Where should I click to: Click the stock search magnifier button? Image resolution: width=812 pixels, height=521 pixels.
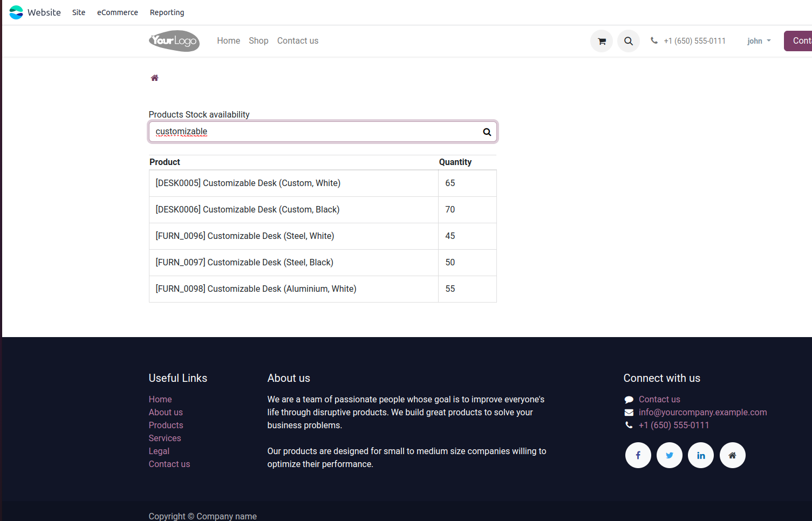pyautogui.click(x=487, y=132)
